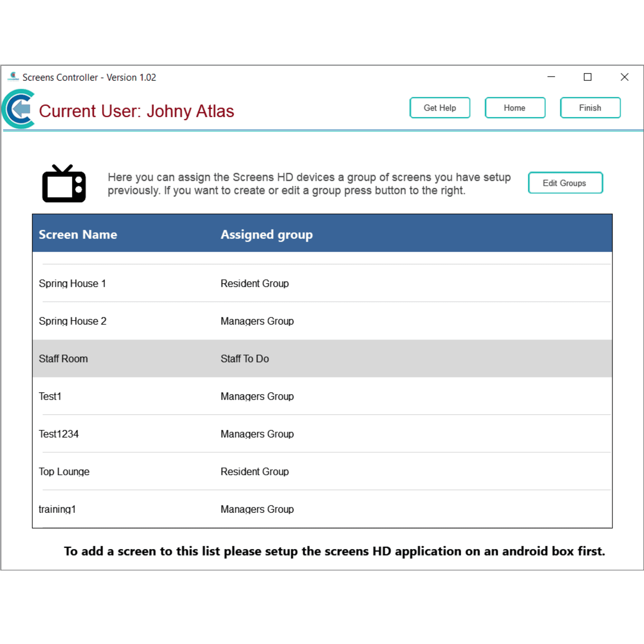644x644 pixels.
Task: Maximize the Screens Controller window
Action: pyautogui.click(x=587, y=77)
